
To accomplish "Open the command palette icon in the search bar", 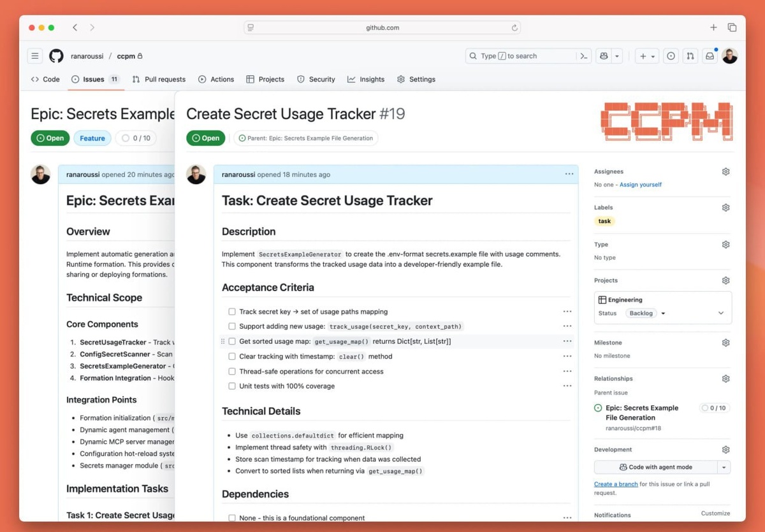I will pyautogui.click(x=583, y=56).
